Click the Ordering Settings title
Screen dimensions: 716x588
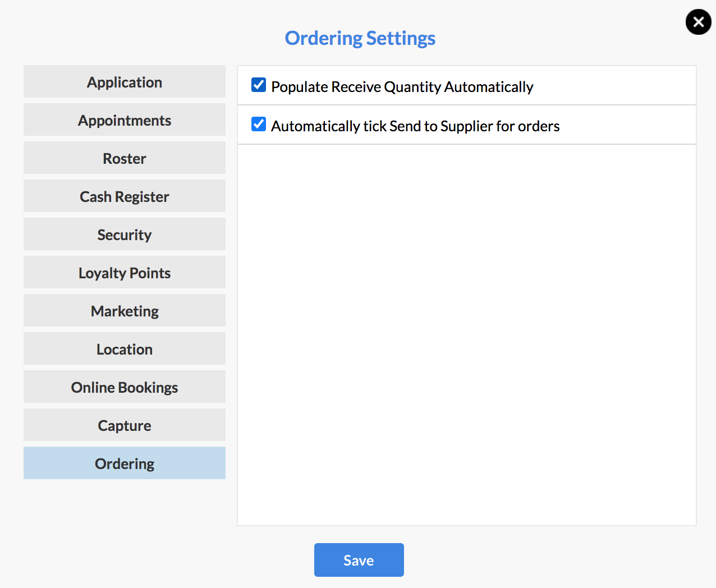pos(360,38)
